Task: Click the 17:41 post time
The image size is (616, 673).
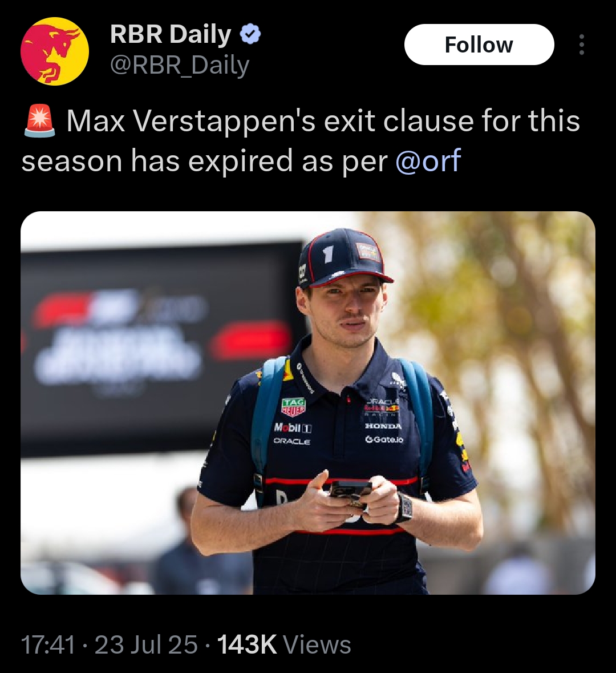Action: [48, 644]
